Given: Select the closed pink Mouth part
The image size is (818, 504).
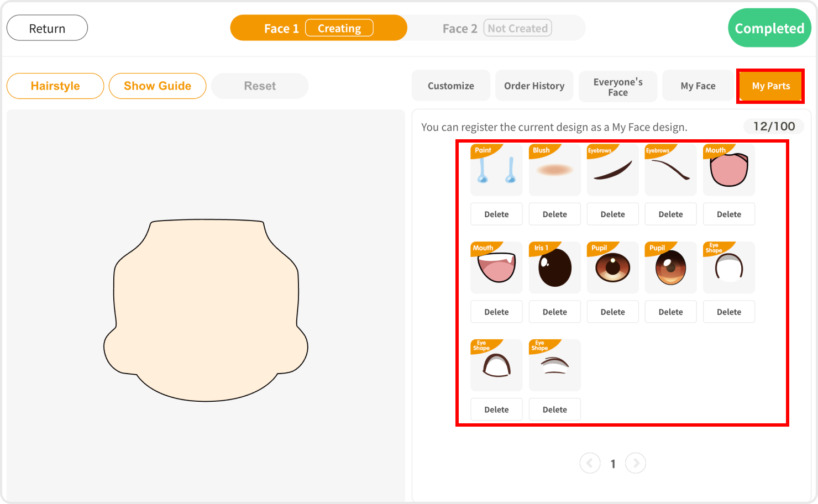Looking at the screenshot, I should (728, 170).
